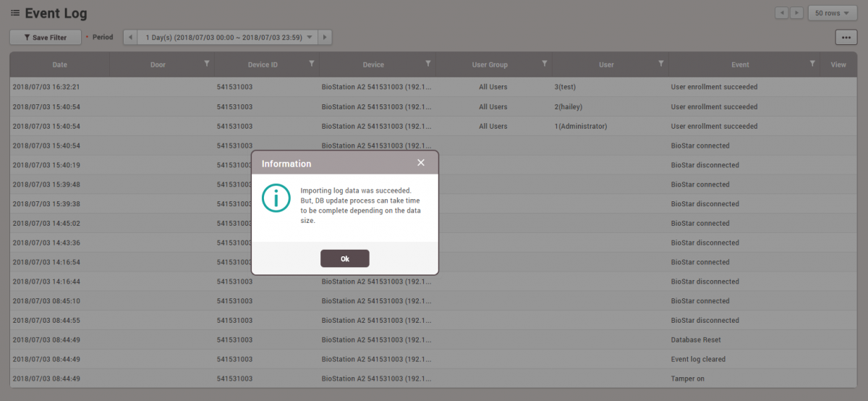The image size is (868, 401).
Task: Go to next period with right arrow
Action: [325, 37]
